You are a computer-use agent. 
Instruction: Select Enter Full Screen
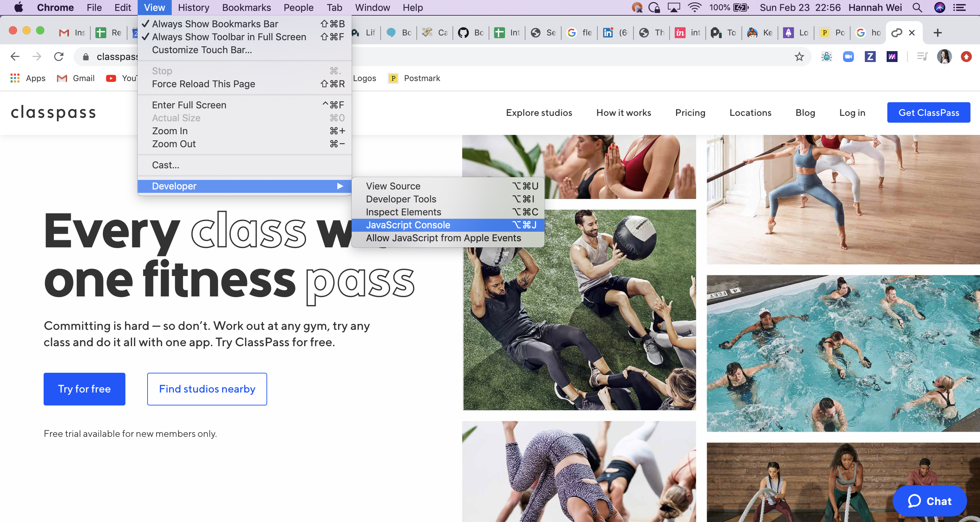click(244, 105)
